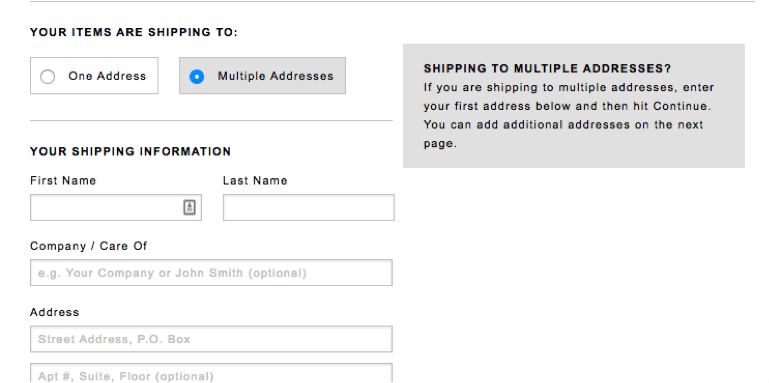Select the Multiple Addresses radio circle
The height and width of the screenshot is (383, 769).
click(x=197, y=77)
